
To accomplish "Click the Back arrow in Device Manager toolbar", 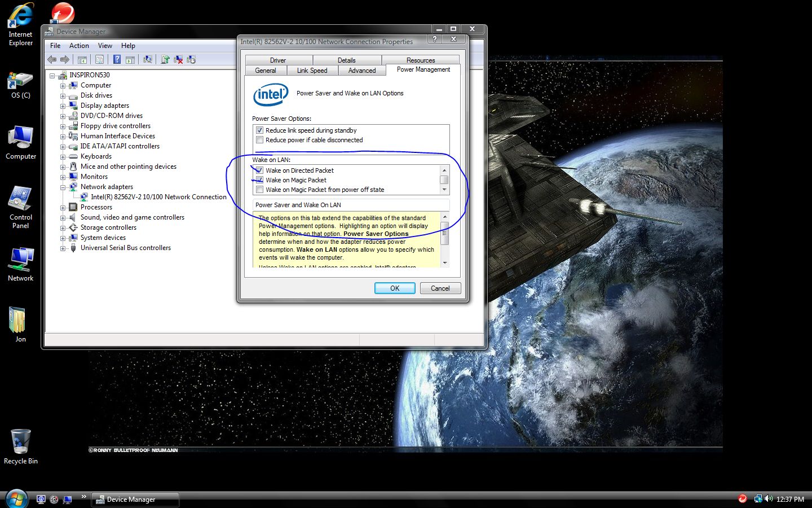I will tap(52, 59).
